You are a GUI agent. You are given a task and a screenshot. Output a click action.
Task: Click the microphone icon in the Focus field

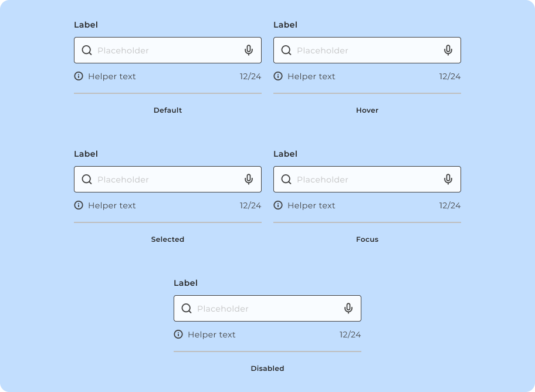(x=448, y=180)
